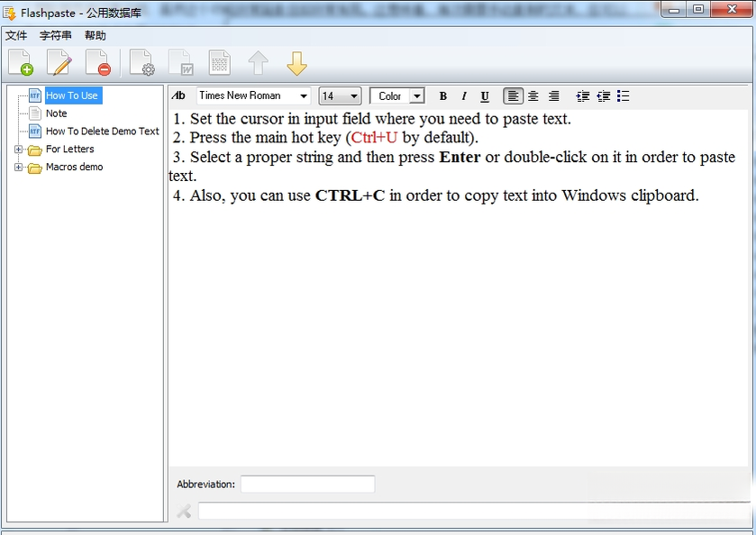756x535 pixels.
Task: Decrease paragraph indent
Action: click(x=603, y=95)
